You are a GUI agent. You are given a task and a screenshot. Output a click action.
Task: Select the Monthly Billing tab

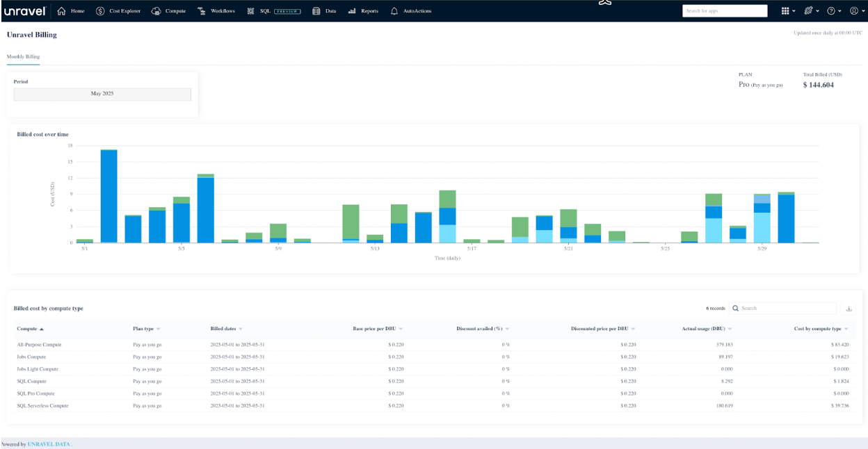pyautogui.click(x=23, y=56)
